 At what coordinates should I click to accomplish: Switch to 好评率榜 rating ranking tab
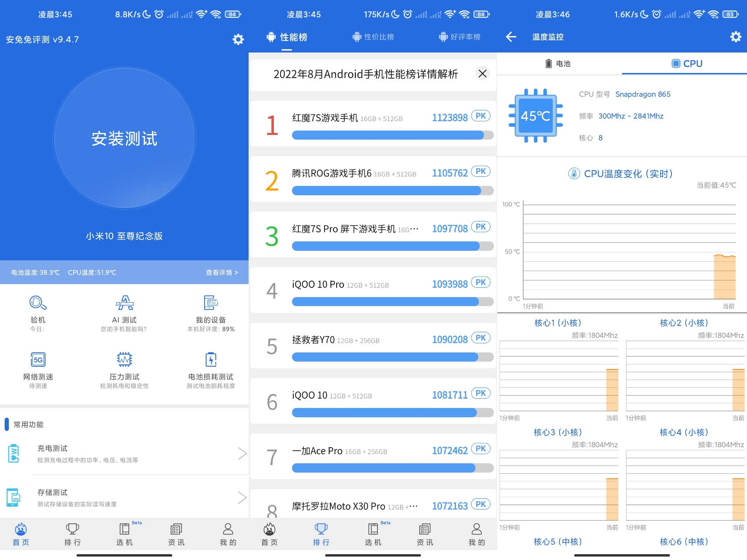point(459,37)
